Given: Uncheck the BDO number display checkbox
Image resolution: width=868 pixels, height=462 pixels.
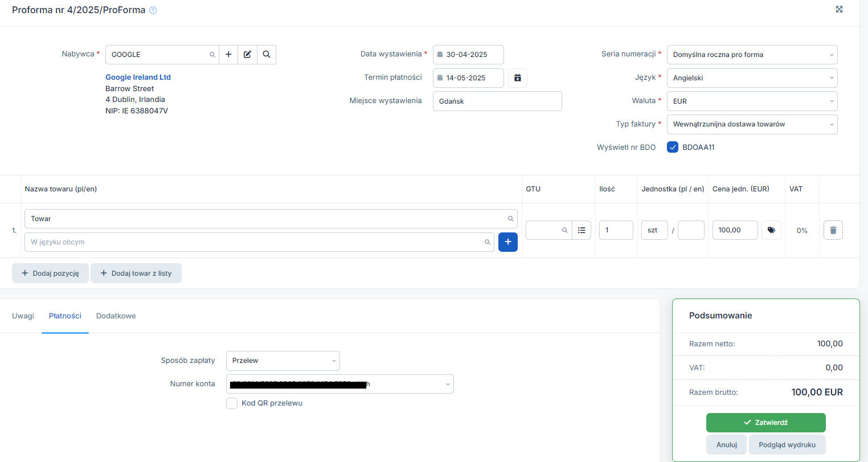Looking at the screenshot, I should tap(673, 147).
